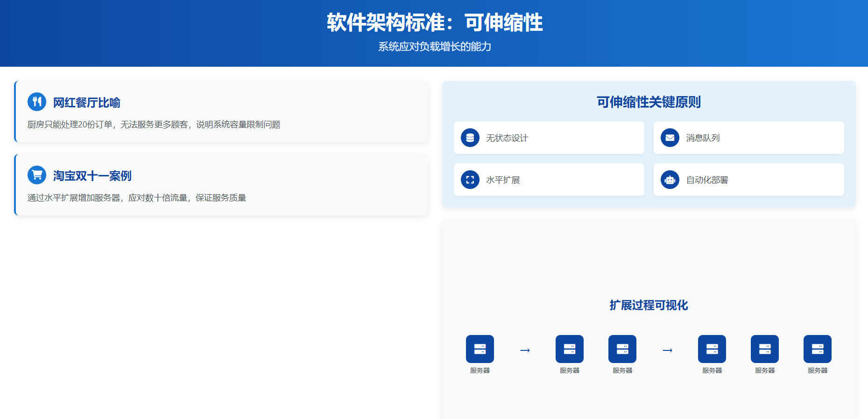Click the text 通过水平扩展增加服务器
Viewport: 868px width, 419px height.
pyautogui.click(x=74, y=198)
